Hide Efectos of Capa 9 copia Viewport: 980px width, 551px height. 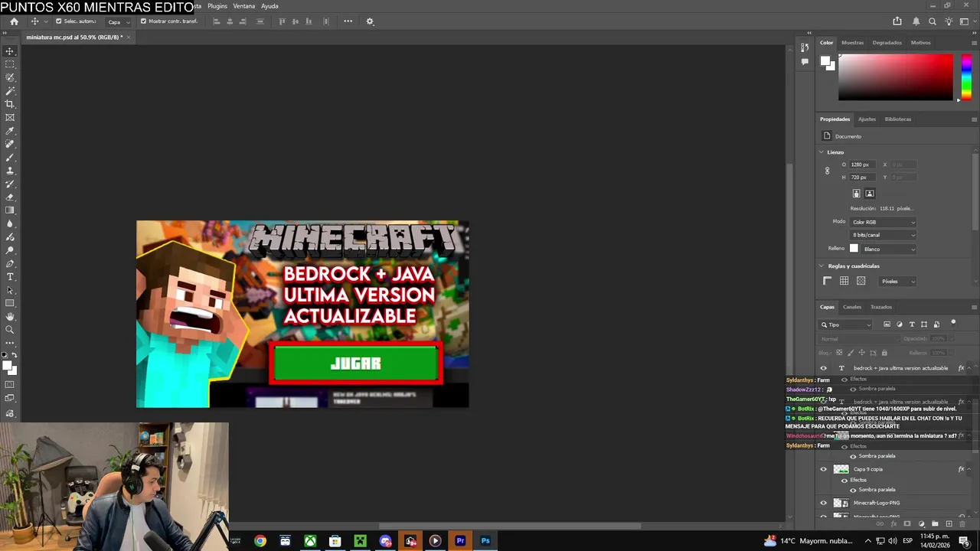click(844, 480)
